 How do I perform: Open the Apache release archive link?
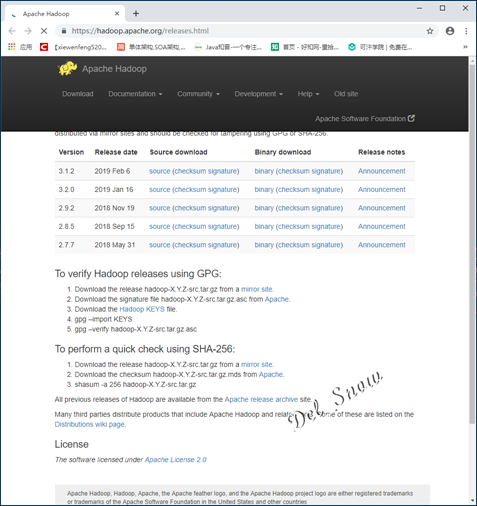tap(261, 399)
